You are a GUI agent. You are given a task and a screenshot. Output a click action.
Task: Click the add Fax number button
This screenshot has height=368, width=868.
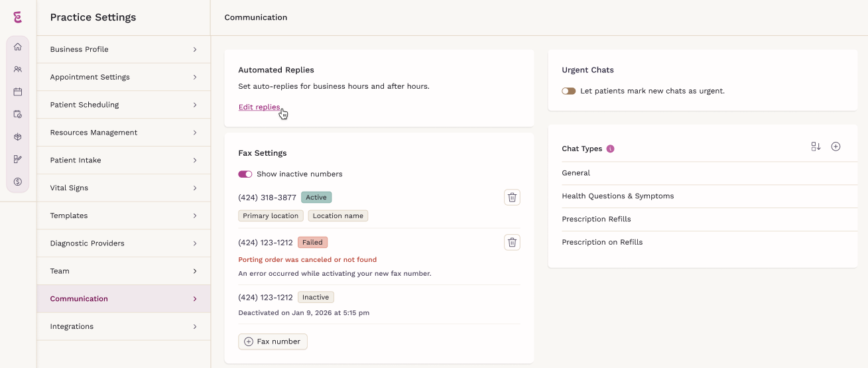[273, 341]
